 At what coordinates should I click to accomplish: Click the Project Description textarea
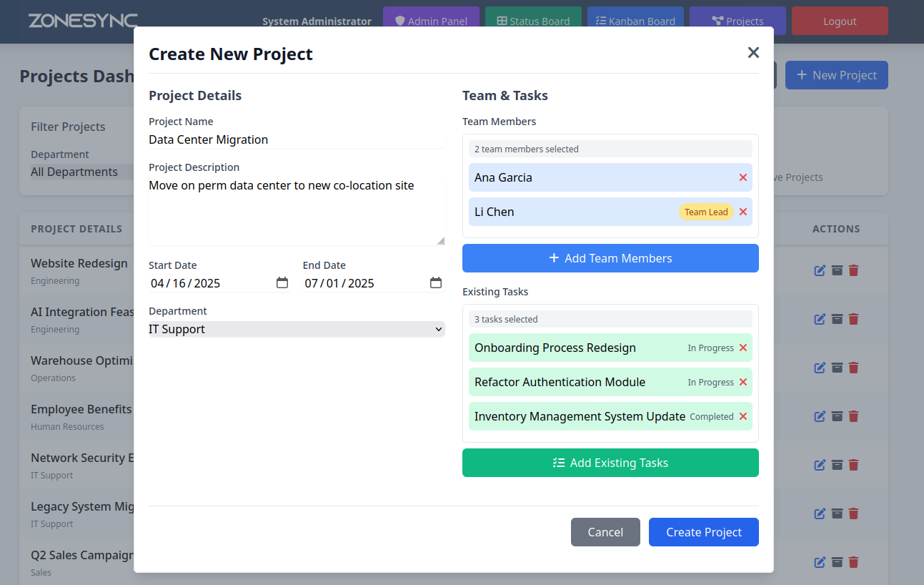click(x=297, y=211)
